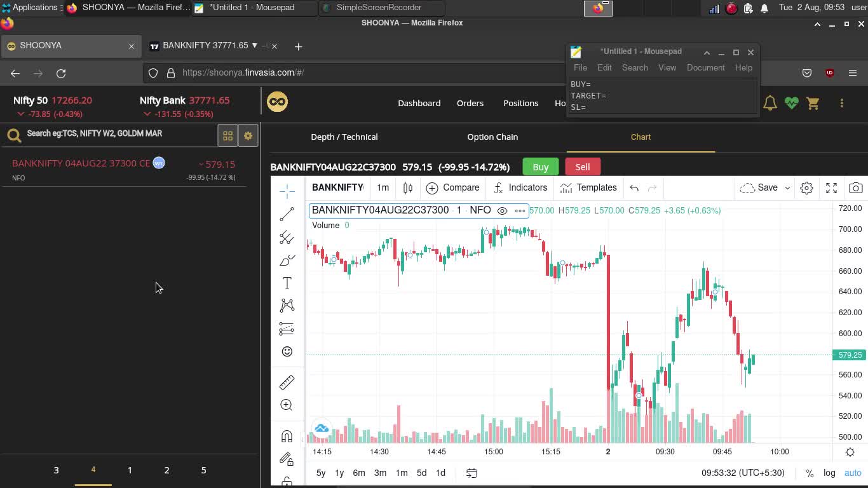Toggle magnet mode on the chart
The width and height of the screenshot is (868, 488).
click(287, 436)
